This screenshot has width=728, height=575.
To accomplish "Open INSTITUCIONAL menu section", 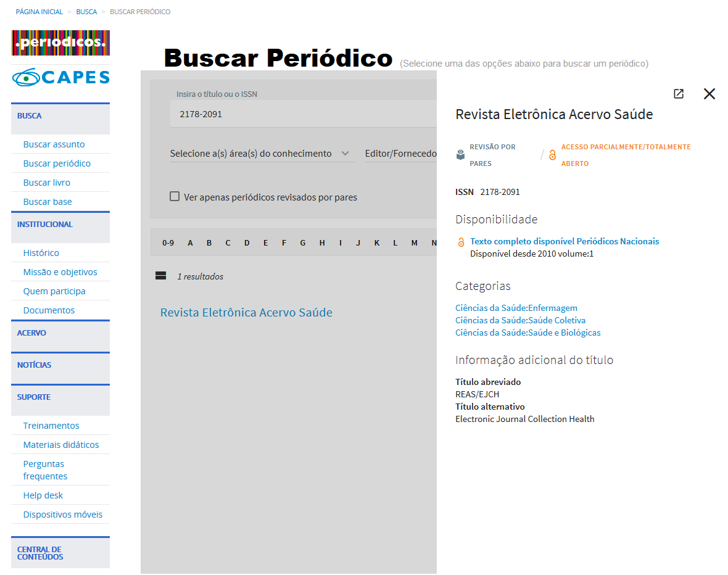I will [60, 227].
